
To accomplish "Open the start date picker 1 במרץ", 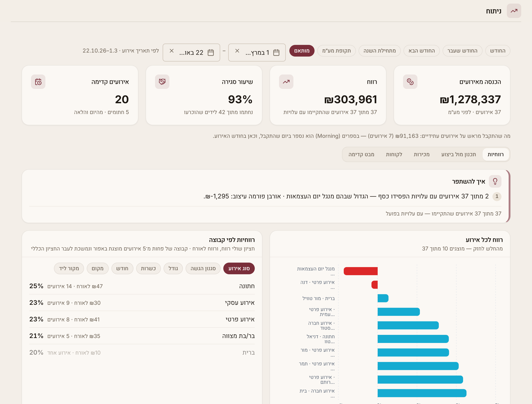I will [x=257, y=53].
